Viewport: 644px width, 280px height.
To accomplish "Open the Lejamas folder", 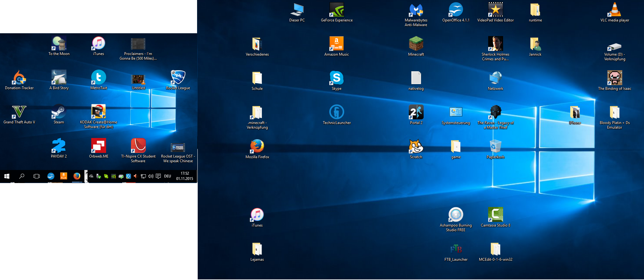I will tap(257, 252).
